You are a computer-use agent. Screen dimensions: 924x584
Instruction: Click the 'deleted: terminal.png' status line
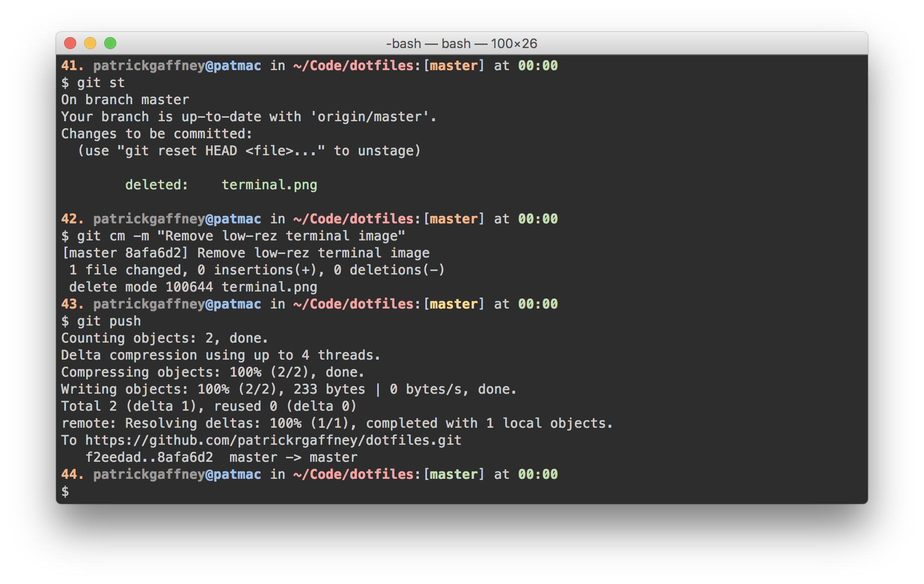[x=221, y=185]
